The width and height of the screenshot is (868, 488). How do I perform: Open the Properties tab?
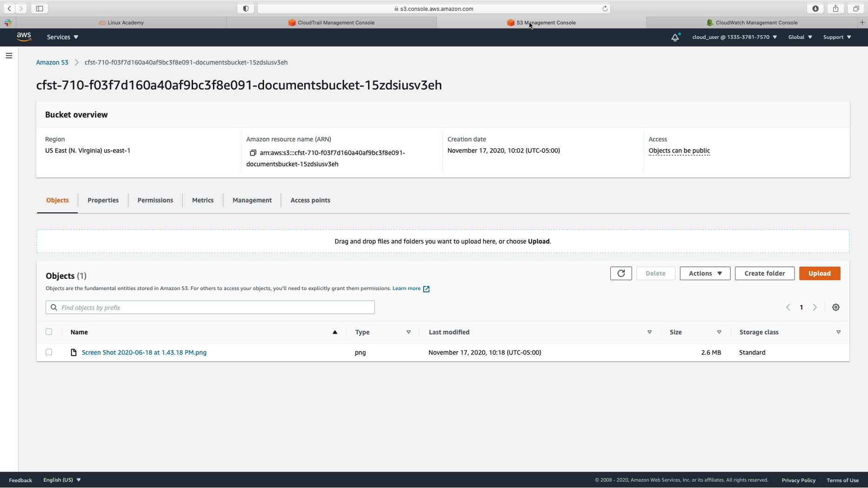point(103,200)
